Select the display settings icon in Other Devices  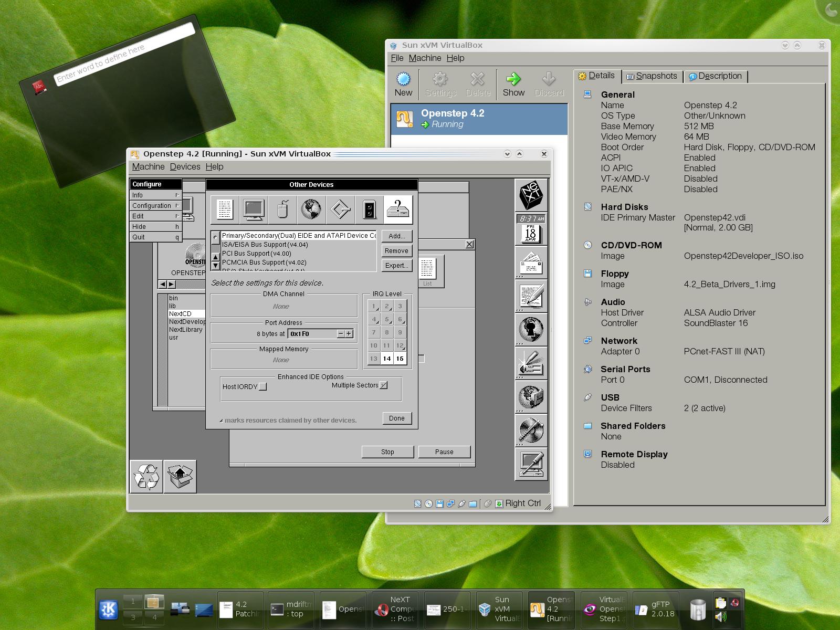(x=254, y=209)
